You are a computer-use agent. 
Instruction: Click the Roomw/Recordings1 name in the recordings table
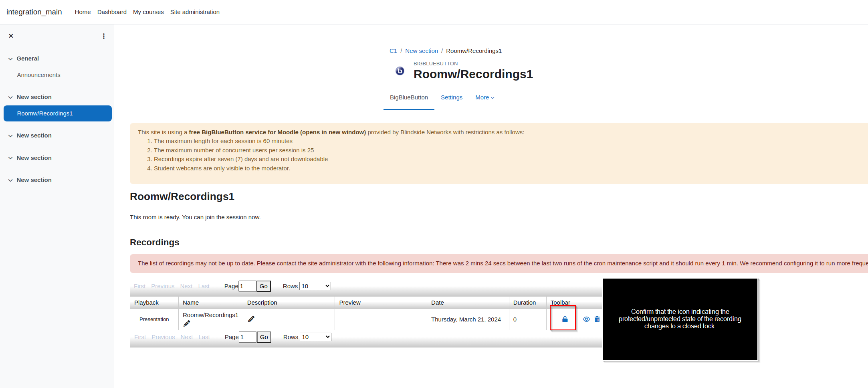210,315
